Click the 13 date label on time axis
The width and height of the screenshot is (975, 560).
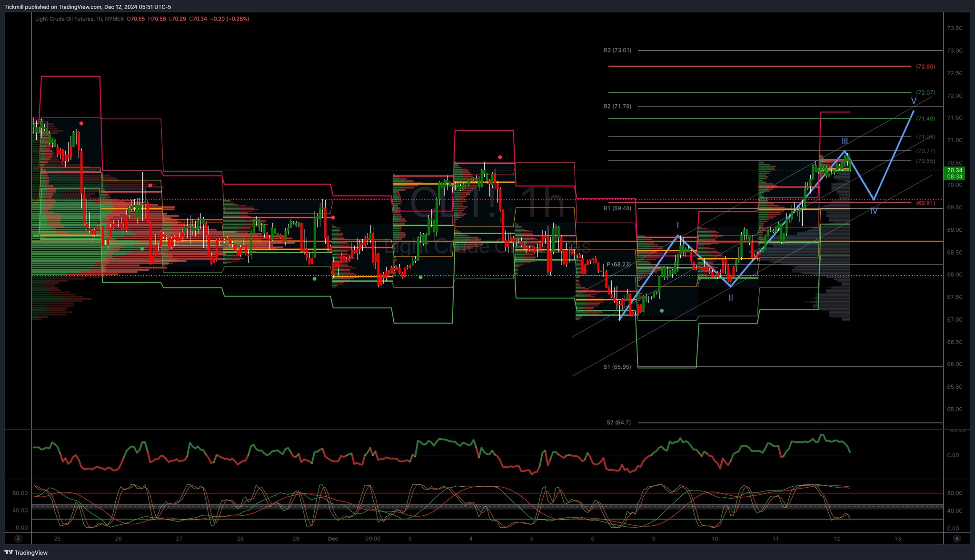click(x=898, y=539)
